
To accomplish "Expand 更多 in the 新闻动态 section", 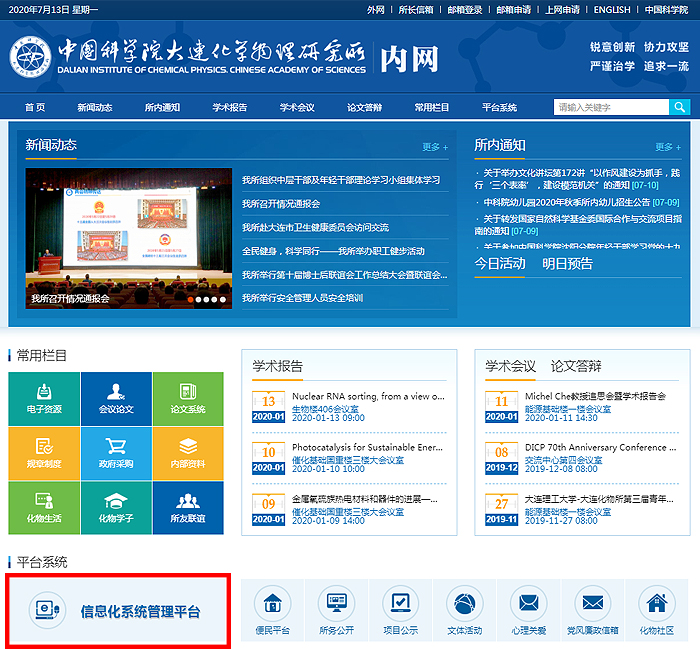I will tap(435, 147).
